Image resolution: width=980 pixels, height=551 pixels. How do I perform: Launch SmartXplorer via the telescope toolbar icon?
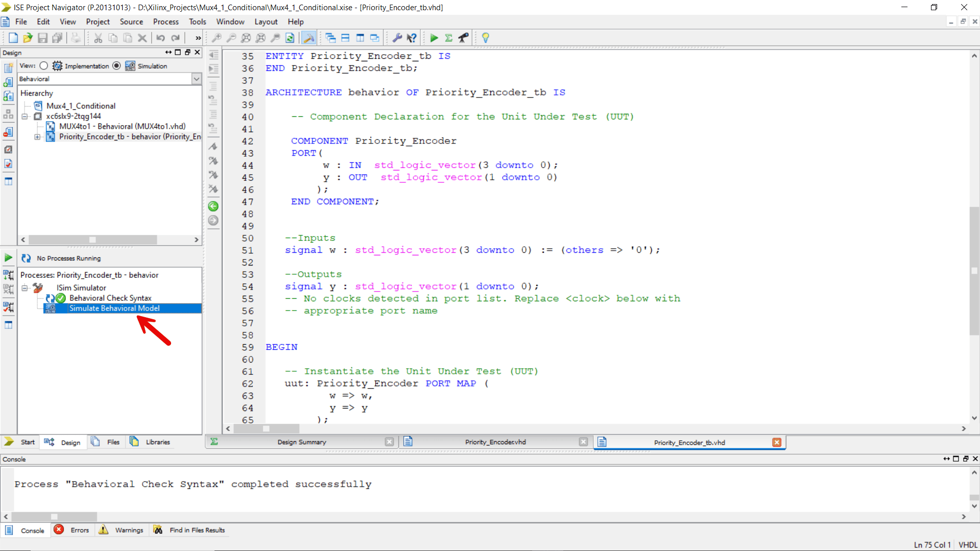pyautogui.click(x=463, y=37)
